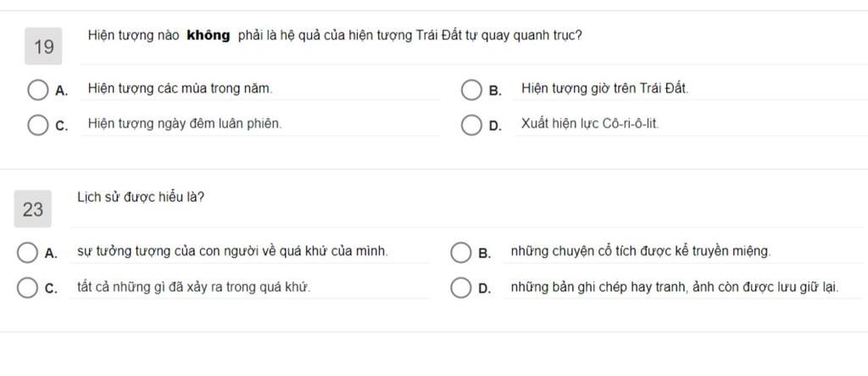Click answer text "Hiện tượng ngày đêm luân phiên"
This screenshot has height=376, width=868.
pyautogui.click(x=185, y=124)
